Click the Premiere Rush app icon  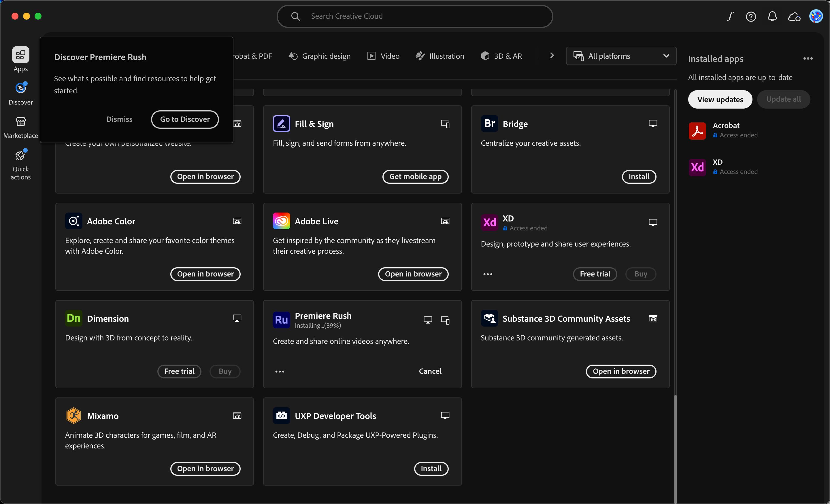[281, 319]
